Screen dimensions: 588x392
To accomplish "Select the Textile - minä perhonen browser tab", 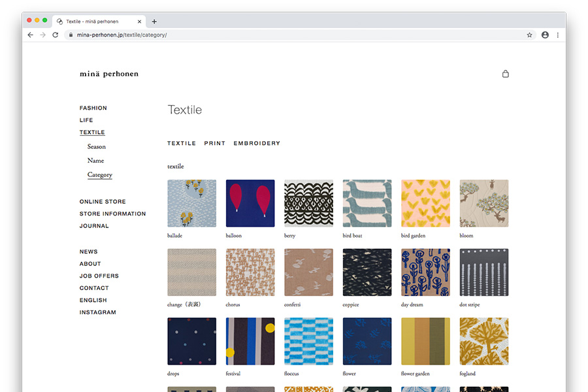I will click(x=99, y=22).
